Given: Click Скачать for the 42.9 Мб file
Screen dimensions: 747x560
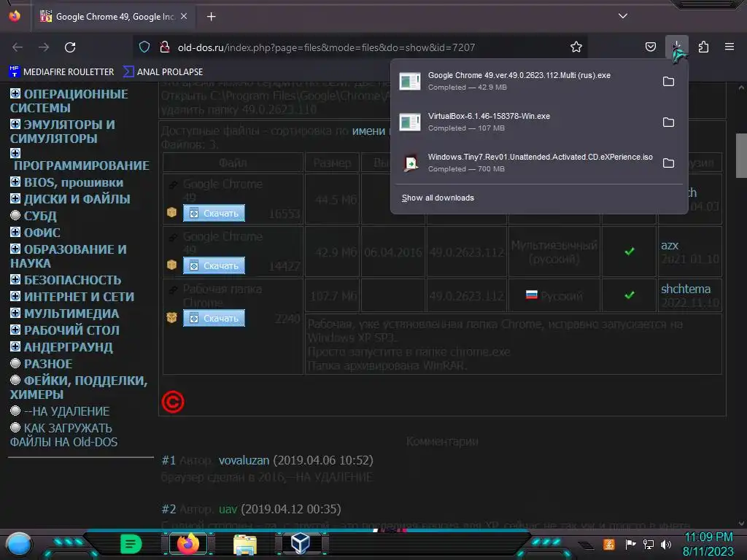Looking at the screenshot, I should pyautogui.click(x=214, y=265).
